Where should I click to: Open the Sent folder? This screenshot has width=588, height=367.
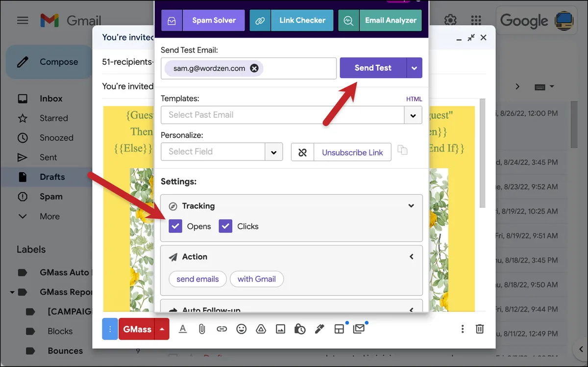click(48, 157)
